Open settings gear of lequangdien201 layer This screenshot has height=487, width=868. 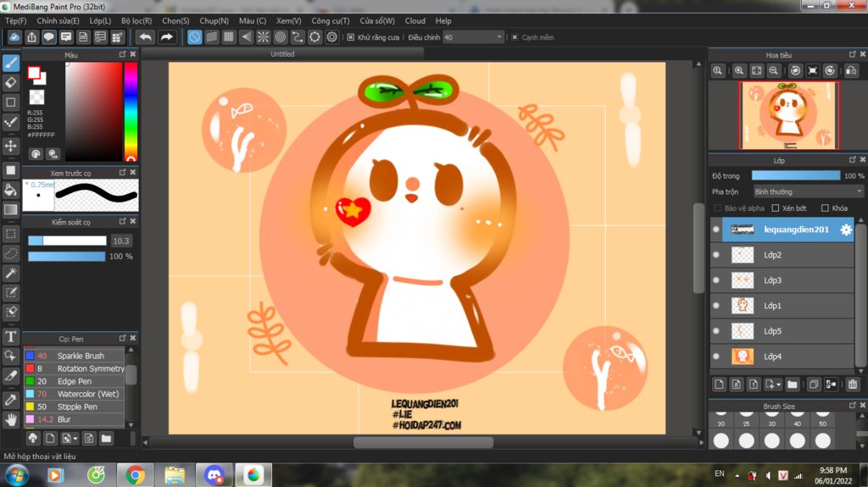[846, 230]
